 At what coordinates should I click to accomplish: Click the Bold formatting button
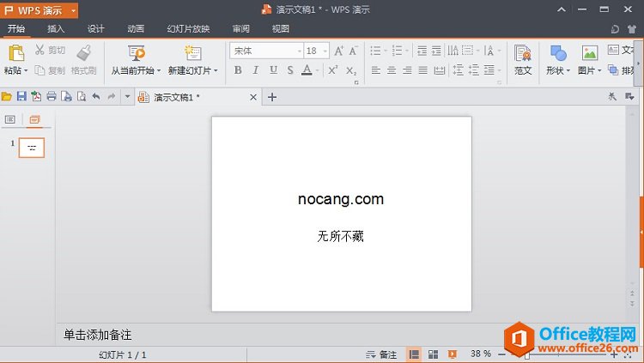click(x=239, y=70)
